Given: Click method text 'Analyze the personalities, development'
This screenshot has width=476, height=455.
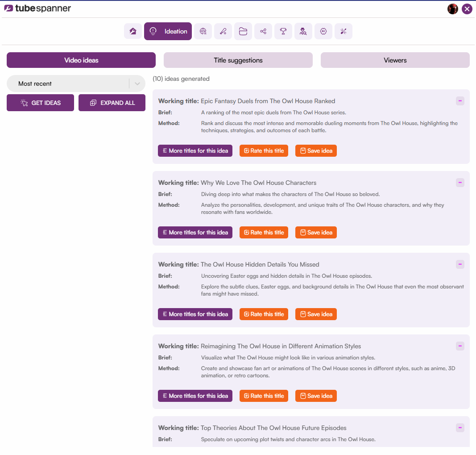Looking at the screenshot, I should point(323,209).
